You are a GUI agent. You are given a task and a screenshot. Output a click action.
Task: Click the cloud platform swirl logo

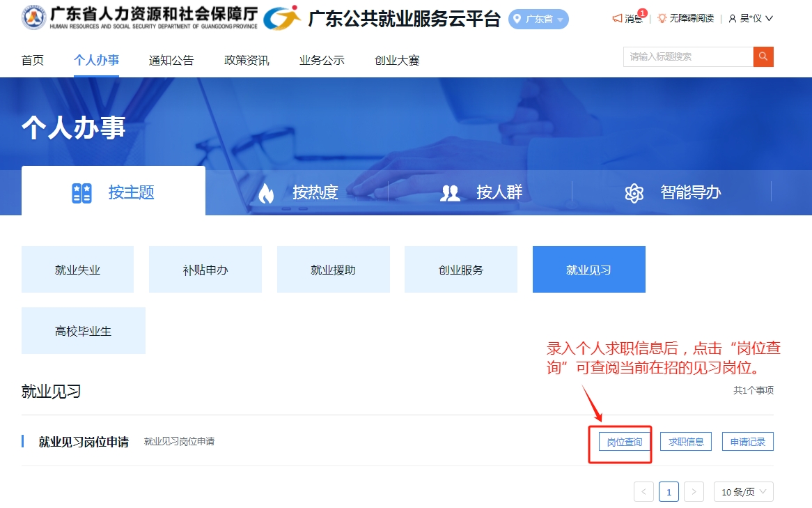[282, 18]
